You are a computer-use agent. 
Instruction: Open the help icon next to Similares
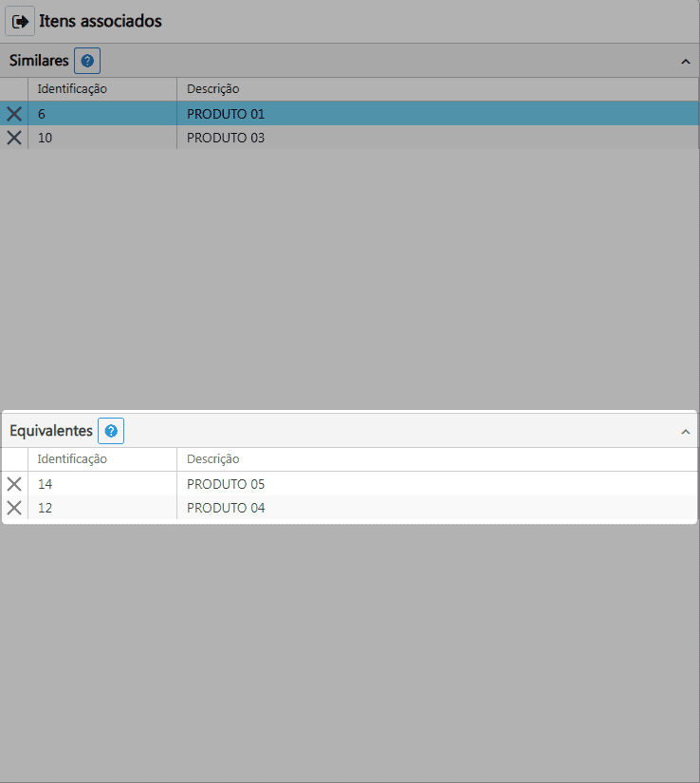[x=87, y=61]
